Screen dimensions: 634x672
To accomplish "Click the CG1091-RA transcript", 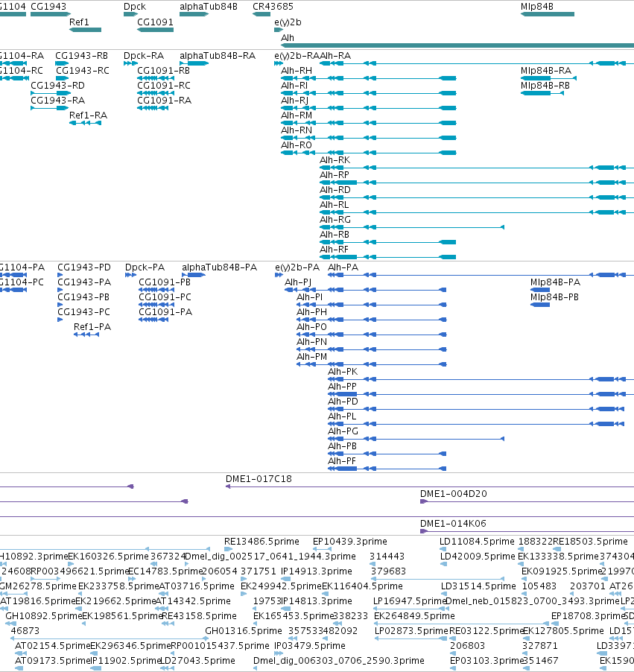I will tap(153, 108).
